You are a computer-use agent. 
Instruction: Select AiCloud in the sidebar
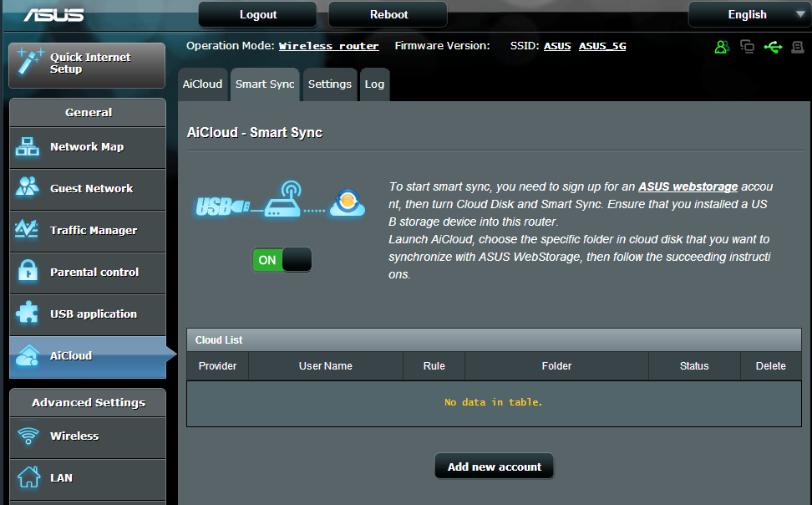tap(88, 357)
